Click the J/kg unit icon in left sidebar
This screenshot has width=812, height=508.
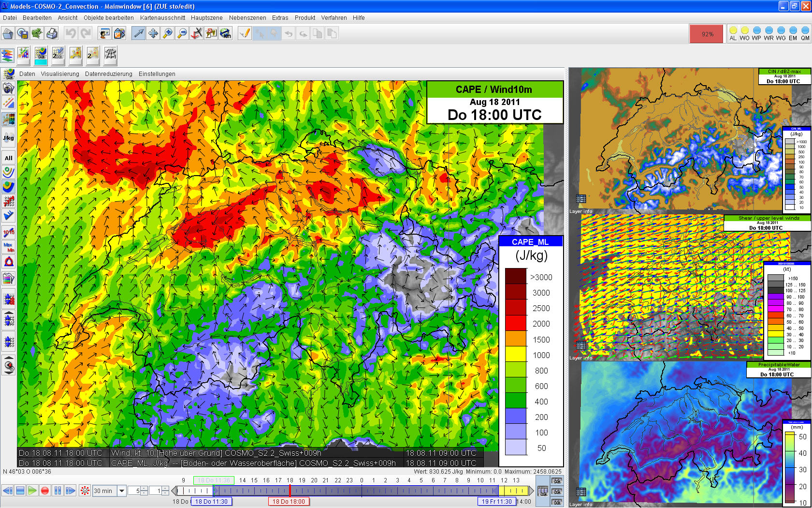coord(8,138)
